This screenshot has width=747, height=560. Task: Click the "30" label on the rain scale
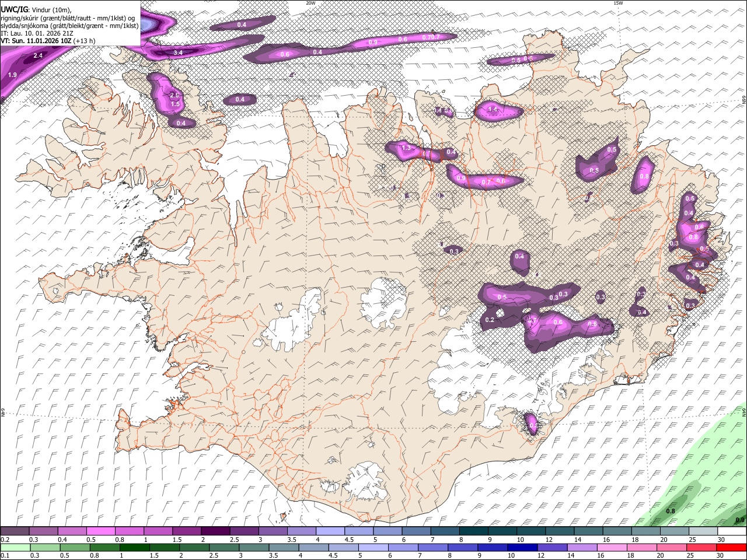720,556
